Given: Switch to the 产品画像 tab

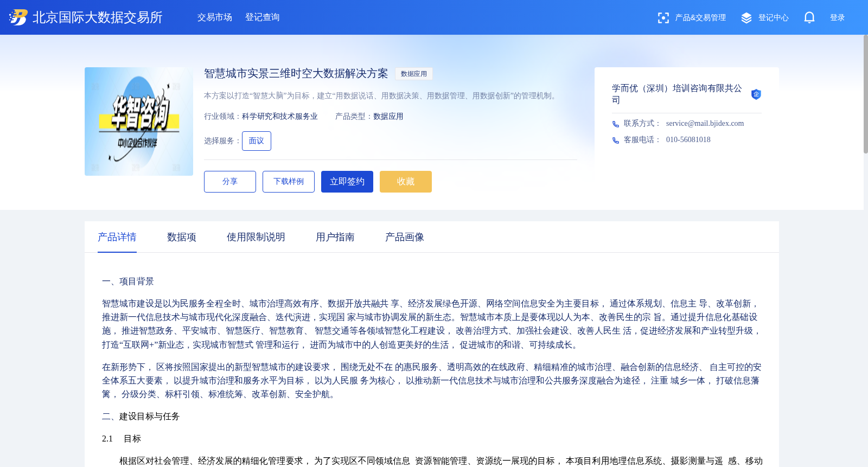Looking at the screenshot, I should 405,237.
